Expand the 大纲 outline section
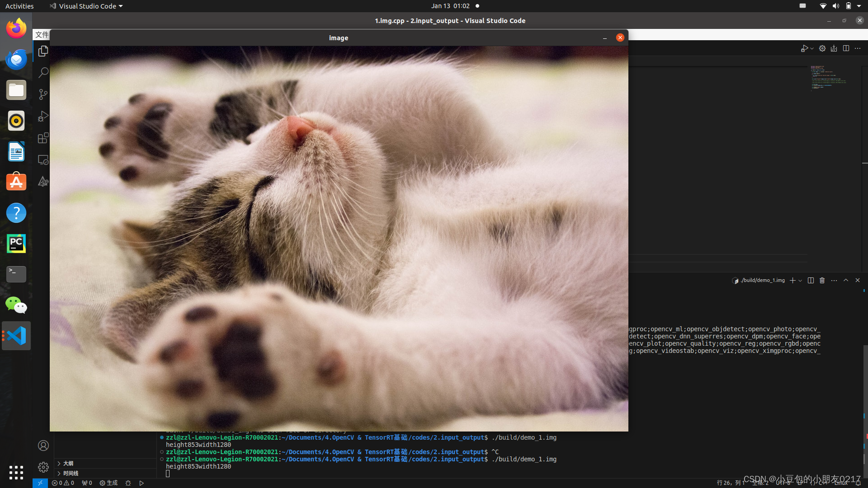This screenshot has height=488, width=868. [x=105, y=463]
